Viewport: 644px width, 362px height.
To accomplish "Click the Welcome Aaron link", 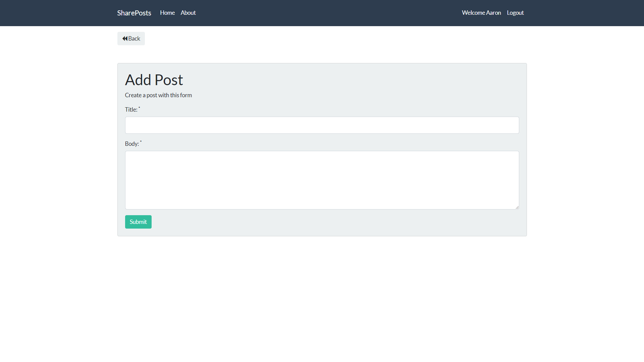I will 481,13.
